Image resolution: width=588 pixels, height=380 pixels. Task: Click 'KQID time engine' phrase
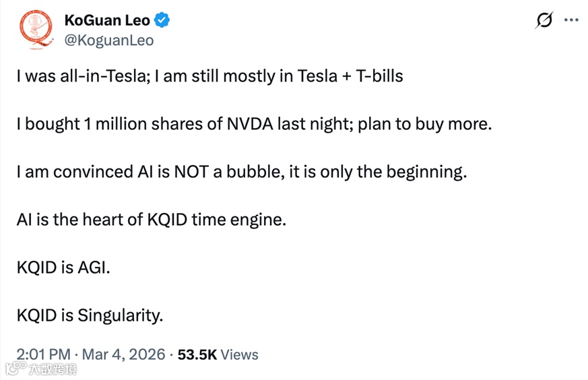pyautogui.click(x=216, y=220)
